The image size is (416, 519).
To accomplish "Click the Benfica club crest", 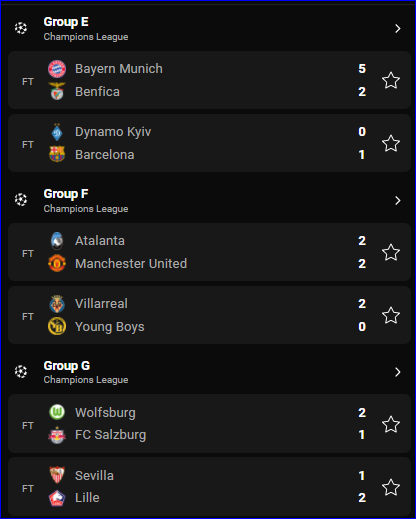I will point(57,91).
